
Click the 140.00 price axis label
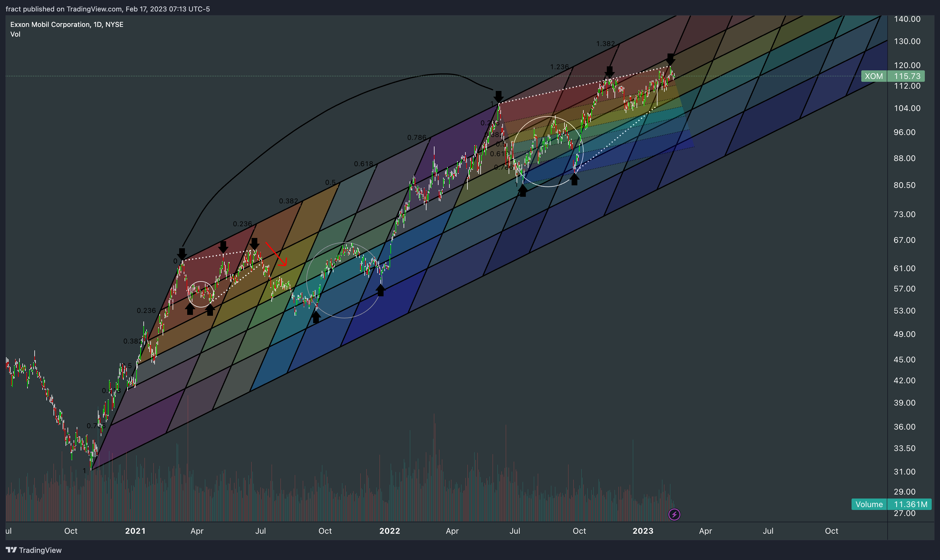tap(907, 19)
